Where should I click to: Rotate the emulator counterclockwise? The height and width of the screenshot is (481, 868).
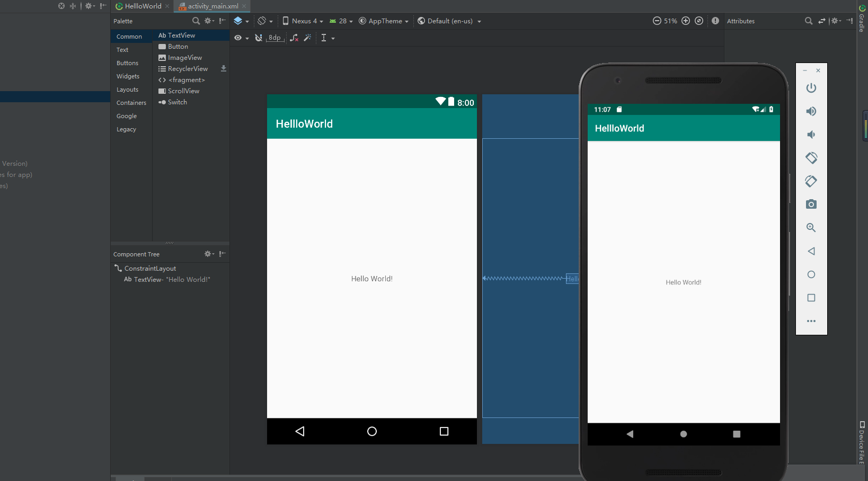pos(811,158)
